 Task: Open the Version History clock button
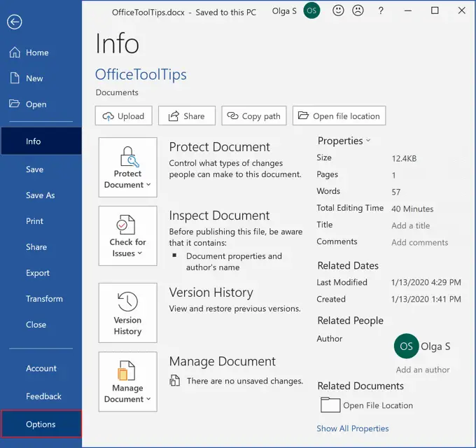[x=128, y=313]
